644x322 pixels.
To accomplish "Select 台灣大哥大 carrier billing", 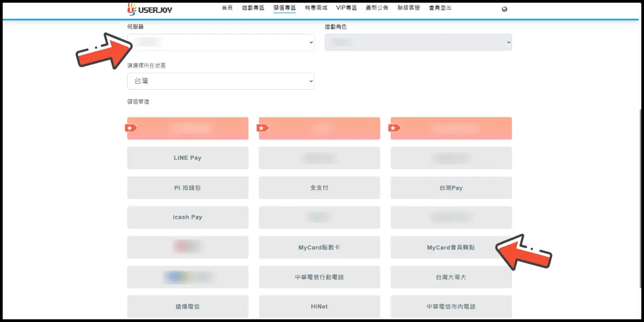I will 451,277.
